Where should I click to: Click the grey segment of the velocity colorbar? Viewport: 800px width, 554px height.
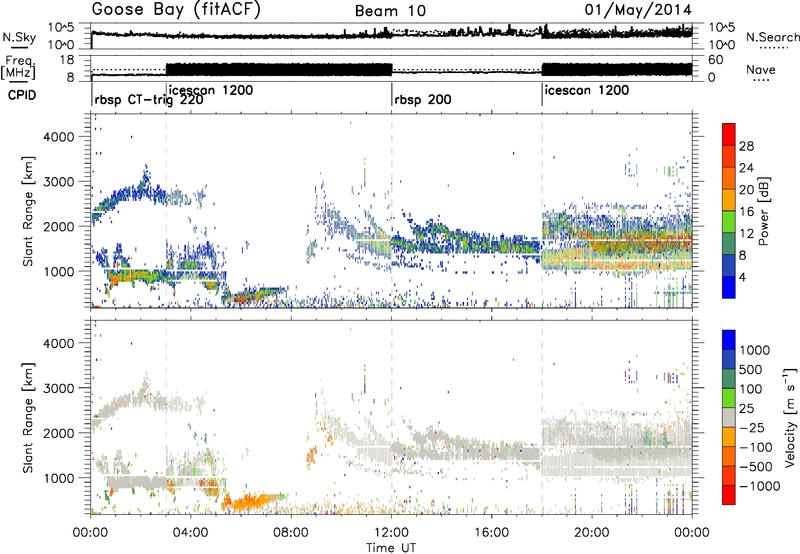tap(729, 417)
